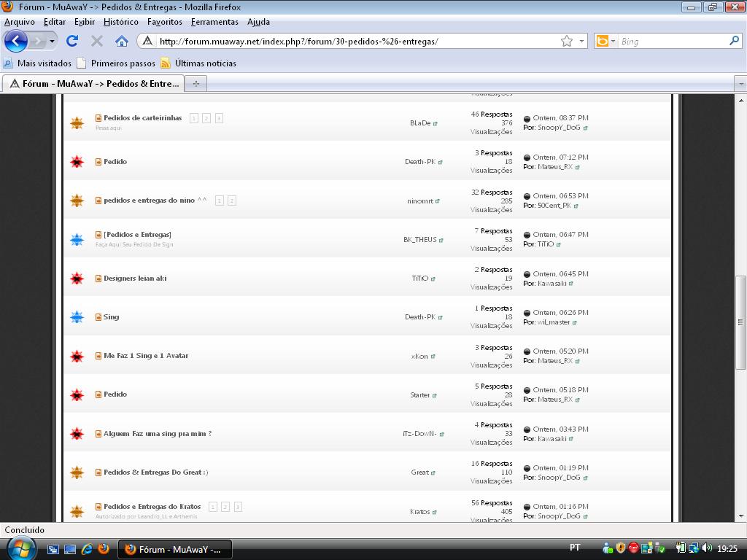Open the Designers leian aki topic
The height and width of the screenshot is (560, 747).
[x=135, y=278]
